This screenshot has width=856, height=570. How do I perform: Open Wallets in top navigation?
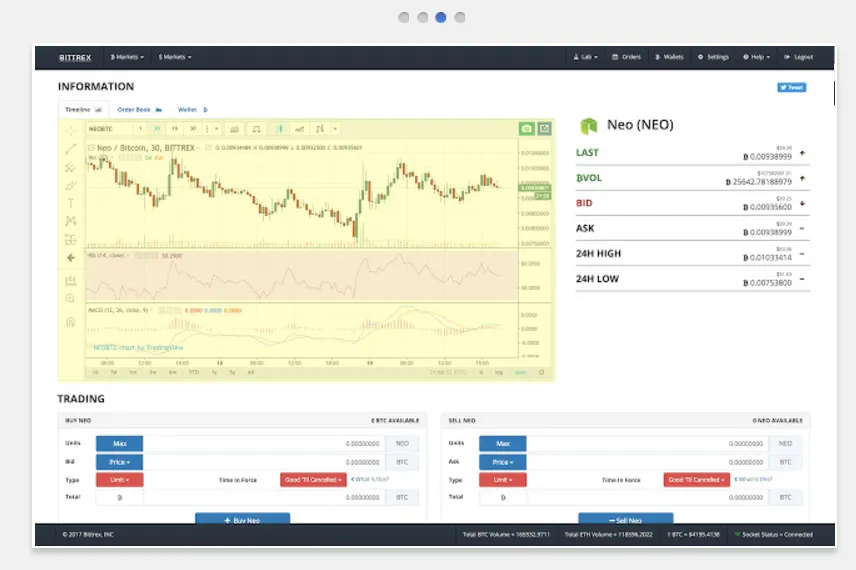[x=669, y=57]
